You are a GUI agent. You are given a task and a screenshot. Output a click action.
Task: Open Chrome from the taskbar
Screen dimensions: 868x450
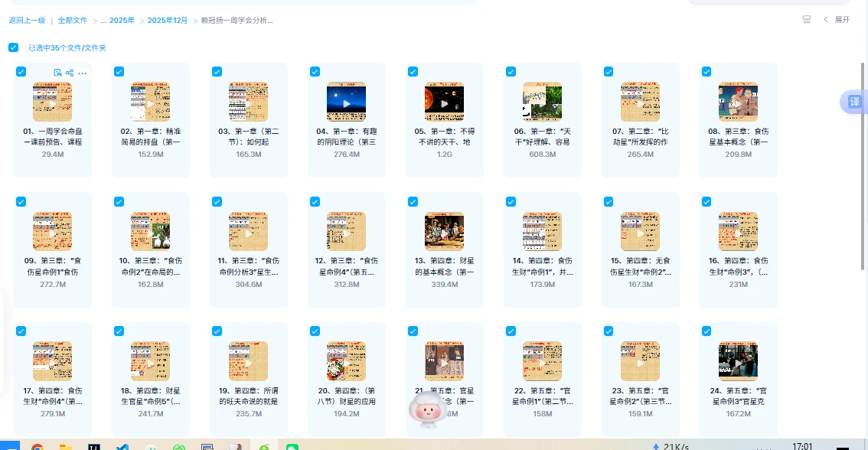[x=37, y=446]
